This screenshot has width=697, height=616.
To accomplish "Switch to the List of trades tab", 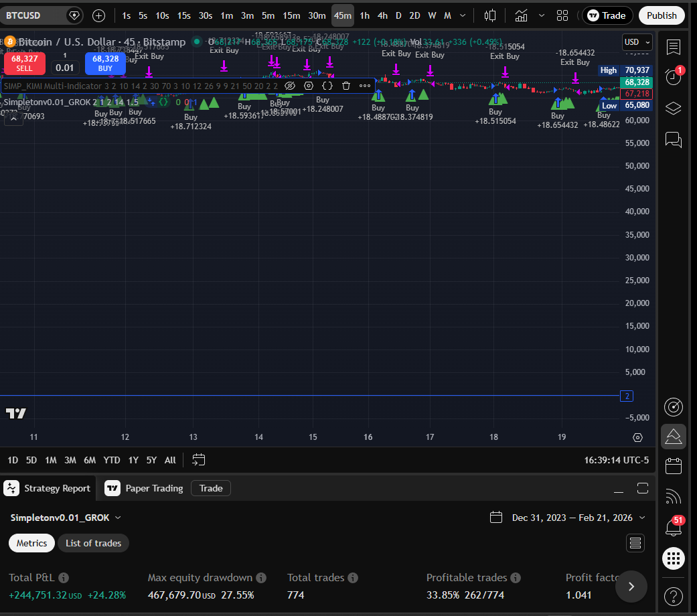I will tap(93, 543).
